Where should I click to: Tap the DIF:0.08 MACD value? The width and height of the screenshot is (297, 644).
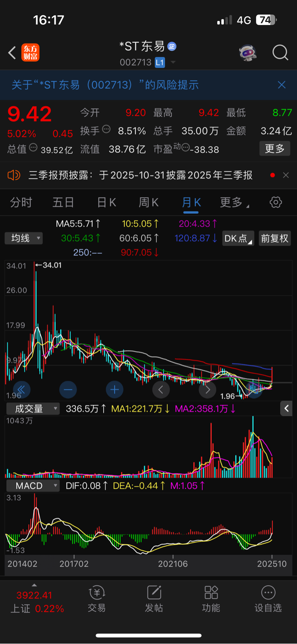[x=87, y=486]
